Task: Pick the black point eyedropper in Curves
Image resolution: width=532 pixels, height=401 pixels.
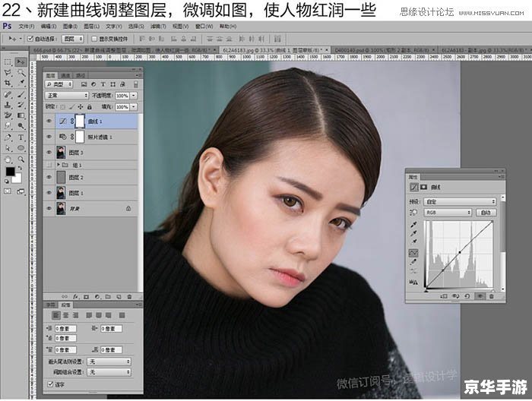Action: 414,225
